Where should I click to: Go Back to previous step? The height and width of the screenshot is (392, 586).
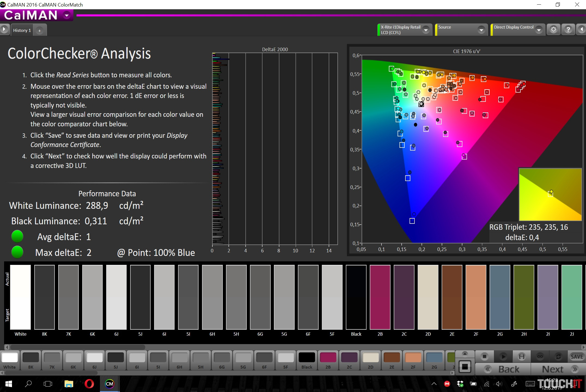[503, 369]
